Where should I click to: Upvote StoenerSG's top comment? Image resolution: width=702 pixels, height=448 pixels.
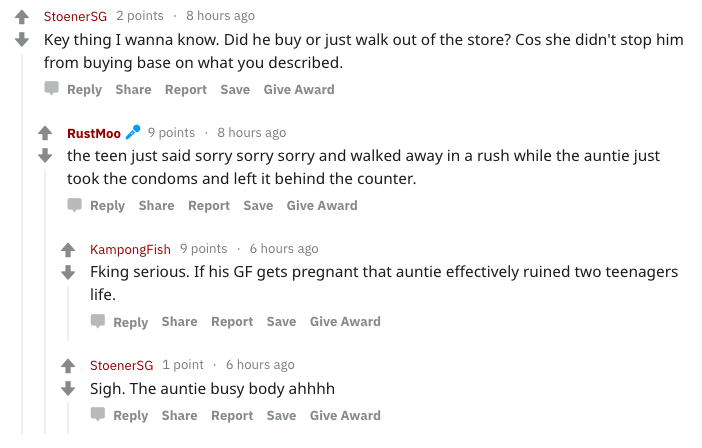(21, 17)
